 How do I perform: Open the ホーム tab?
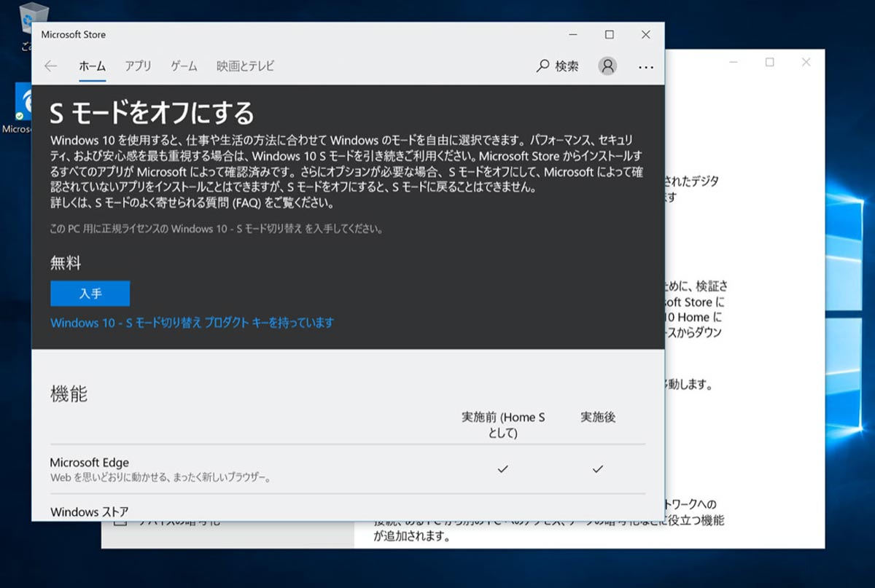93,66
